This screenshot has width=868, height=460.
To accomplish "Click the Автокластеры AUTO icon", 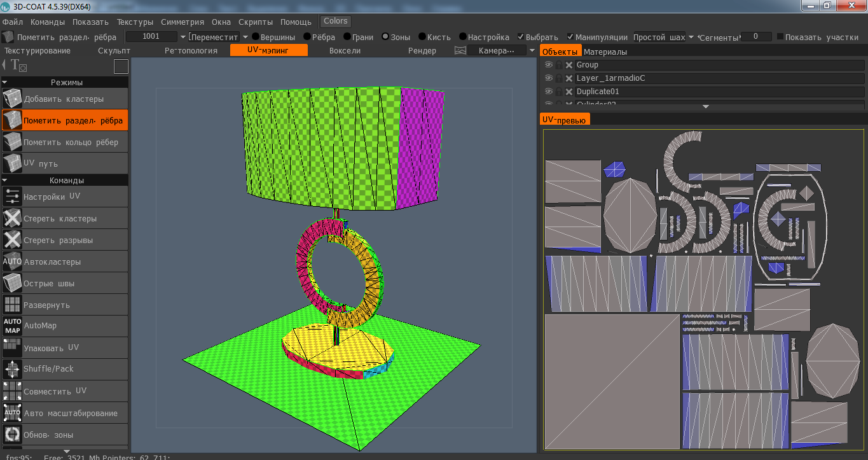I will point(12,262).
